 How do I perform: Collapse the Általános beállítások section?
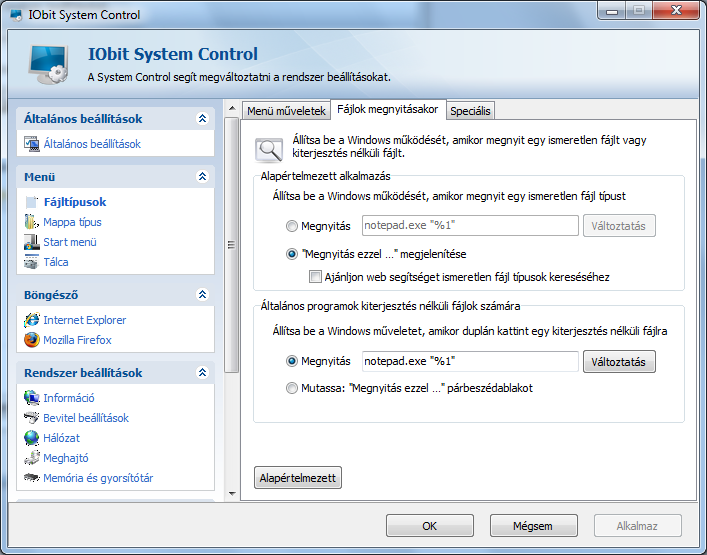pos(202,119)
